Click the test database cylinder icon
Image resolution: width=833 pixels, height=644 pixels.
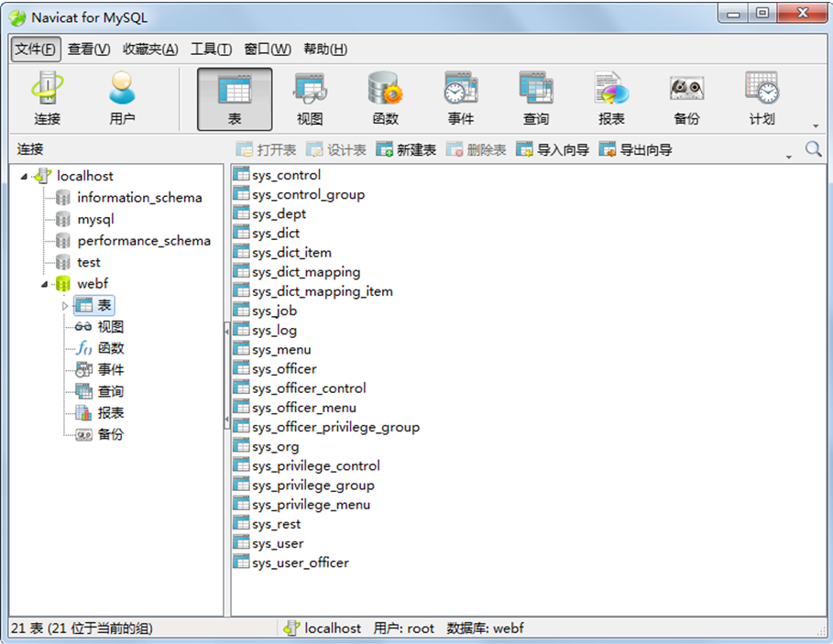point(62,262)
